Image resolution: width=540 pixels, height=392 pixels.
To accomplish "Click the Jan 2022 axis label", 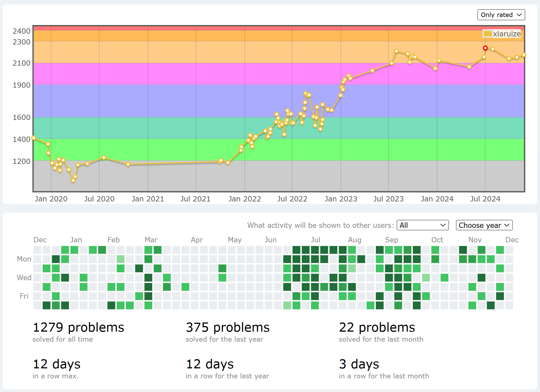I will pos(244,199).
